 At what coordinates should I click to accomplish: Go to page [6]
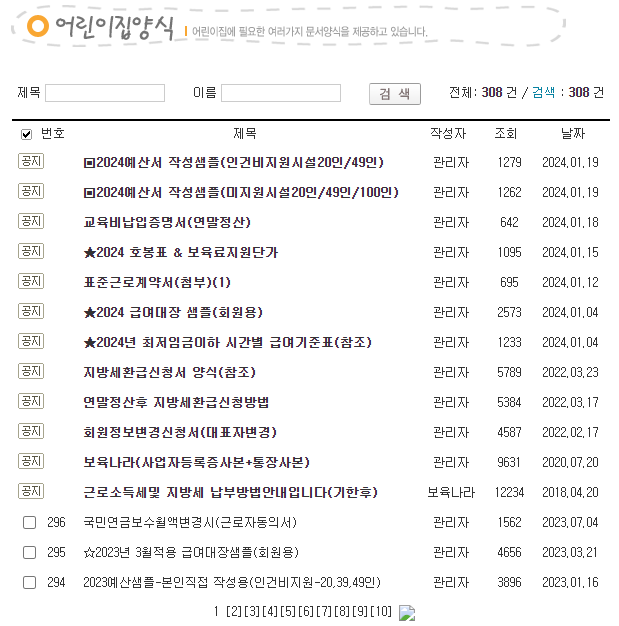point(306,611)
